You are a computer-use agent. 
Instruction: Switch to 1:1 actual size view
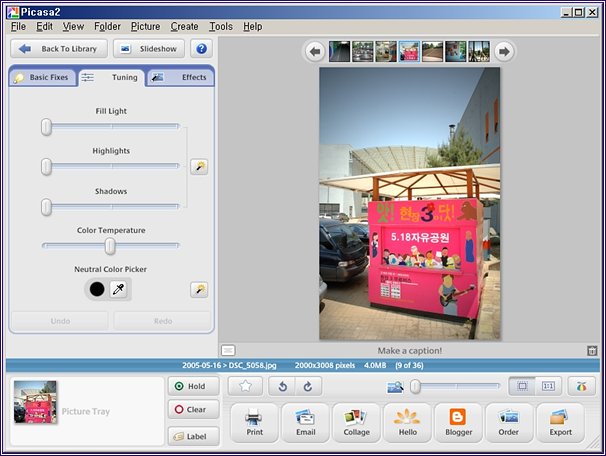[x=549, y=386]
